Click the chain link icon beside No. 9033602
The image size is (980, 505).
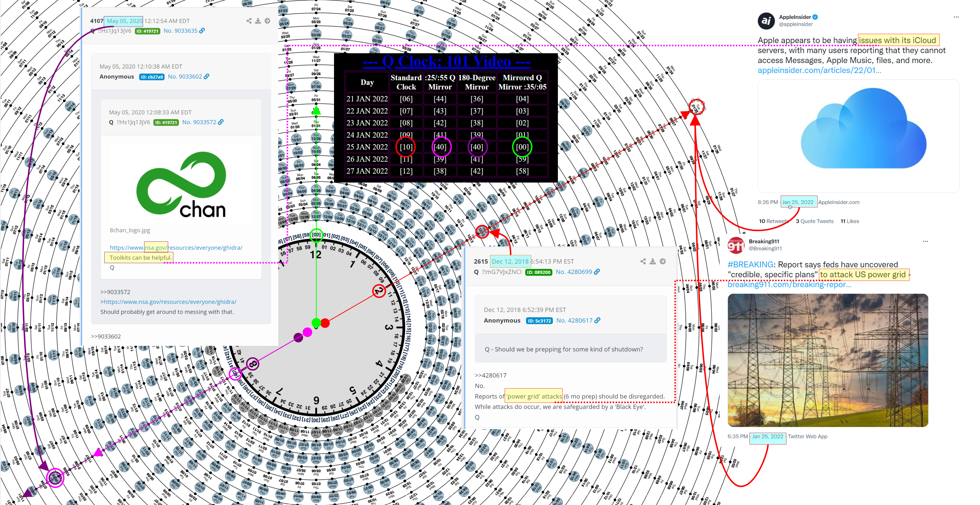(207, 76)
